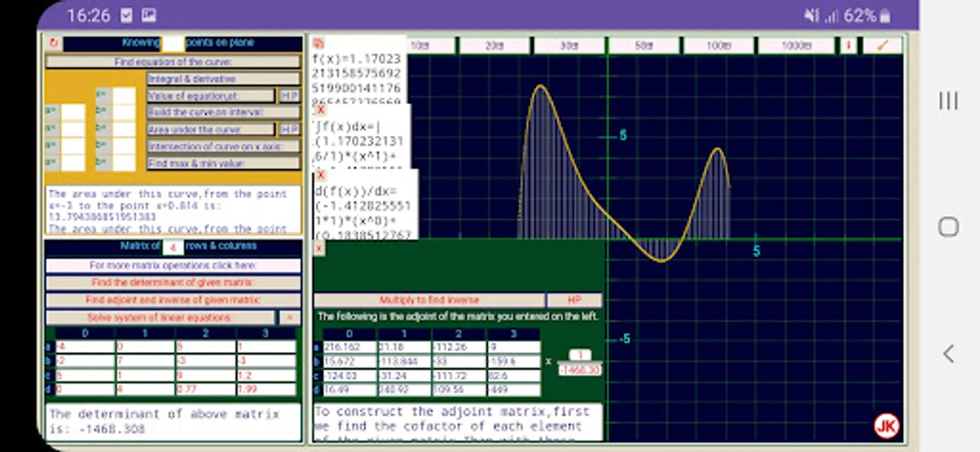This screenshot has height=452, width=980.
Task: Close the d(f(x))/dx derivative popup
Action: (x=320, y=175)
